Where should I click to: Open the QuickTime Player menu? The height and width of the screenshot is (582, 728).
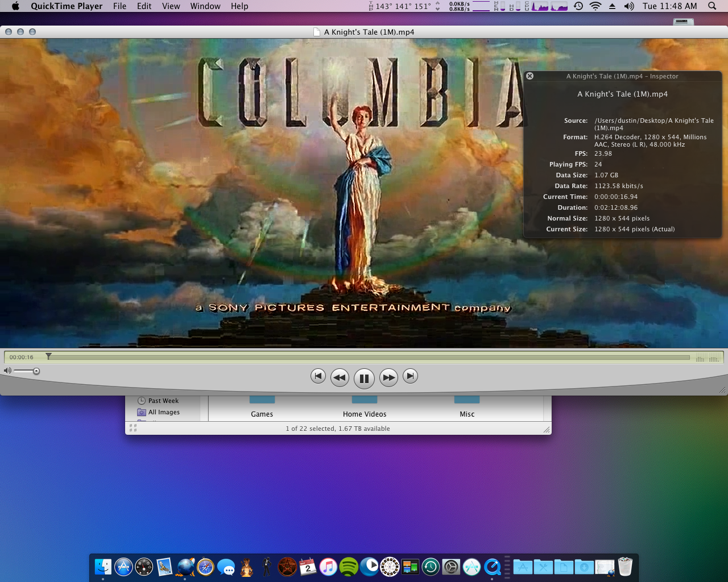(67, 6)
